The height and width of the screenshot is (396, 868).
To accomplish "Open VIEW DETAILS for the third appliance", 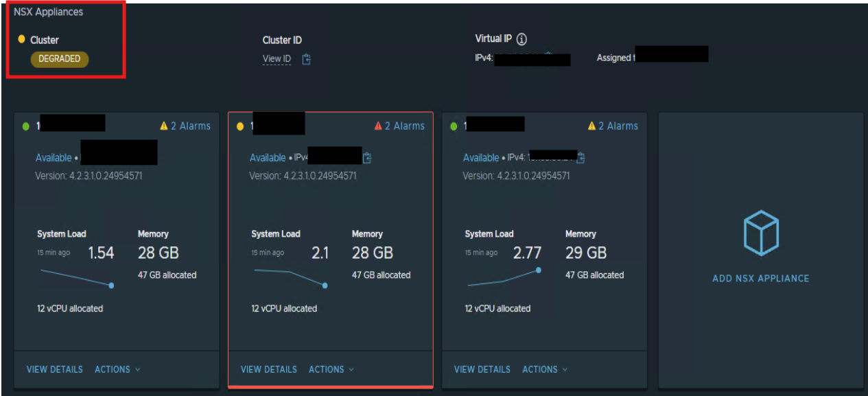I will coord(482,369).
